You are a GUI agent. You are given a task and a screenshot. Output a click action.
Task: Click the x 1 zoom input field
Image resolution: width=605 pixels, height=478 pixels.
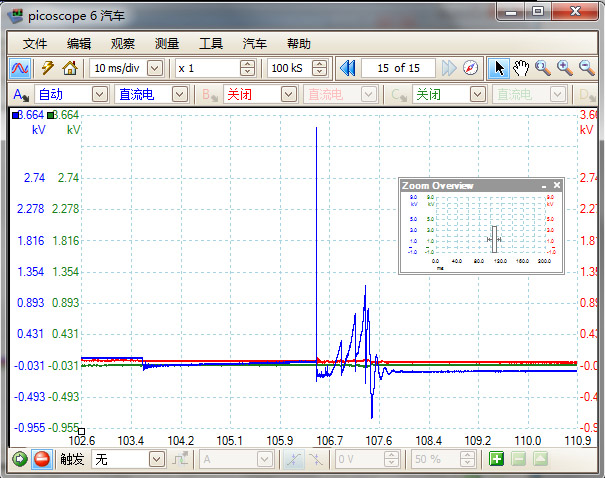pos(208,68)
